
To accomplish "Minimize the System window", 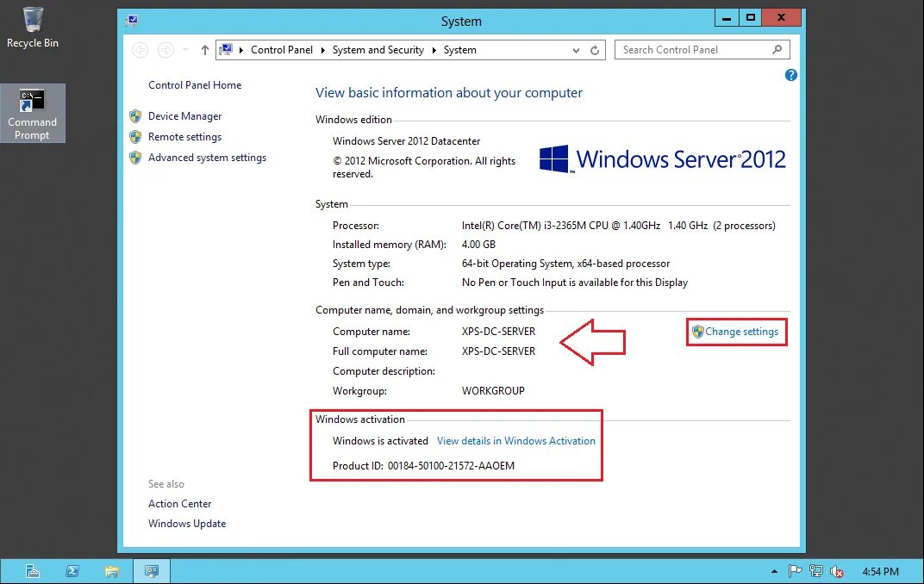I will pos(727,18).
